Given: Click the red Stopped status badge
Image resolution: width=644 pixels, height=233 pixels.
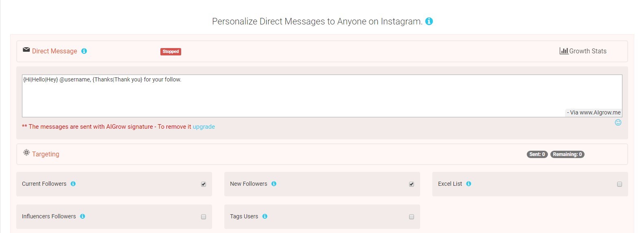Looking at the screenshot, I should (x=171, y=51).
